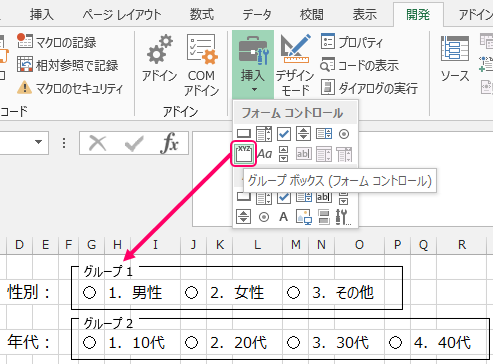Select ActiveX Text Box control icon
The image size is (493, 364).
click(323, 197)
